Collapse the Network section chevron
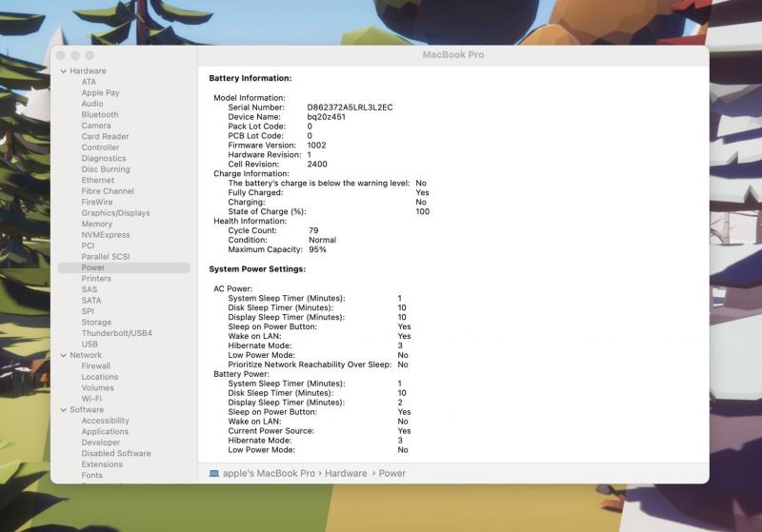Screen dimensions: 762x532 (64, 355)
